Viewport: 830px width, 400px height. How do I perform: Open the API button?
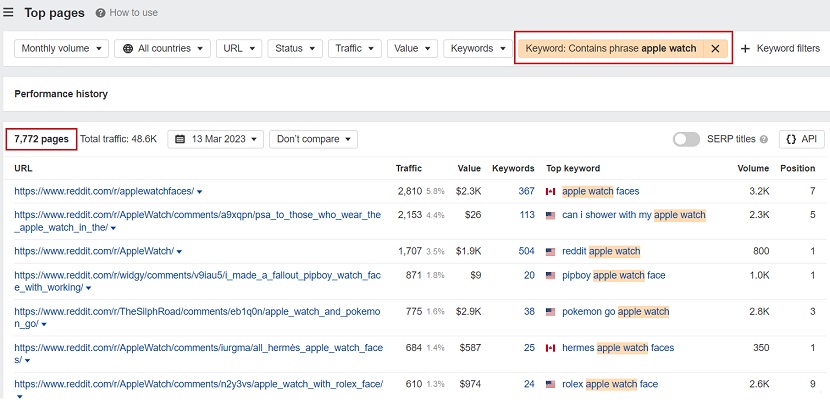[x=801, y=139]
